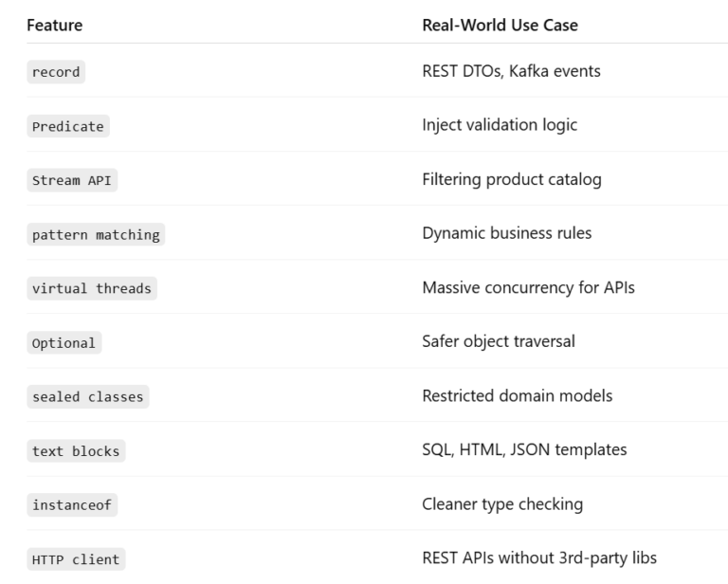Select the "Dynamic business rules" cell
Screen dimensions: 728x584
point(507,233)
